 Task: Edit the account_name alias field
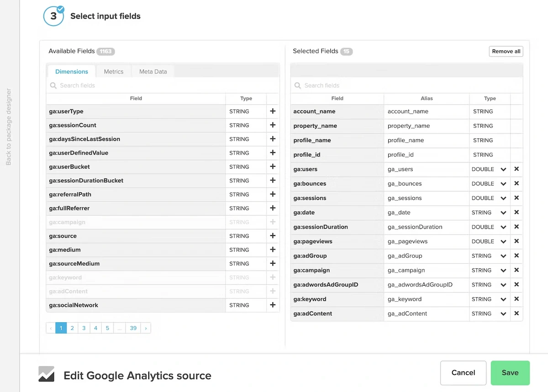pyautogui.click(x=427, y=111)
